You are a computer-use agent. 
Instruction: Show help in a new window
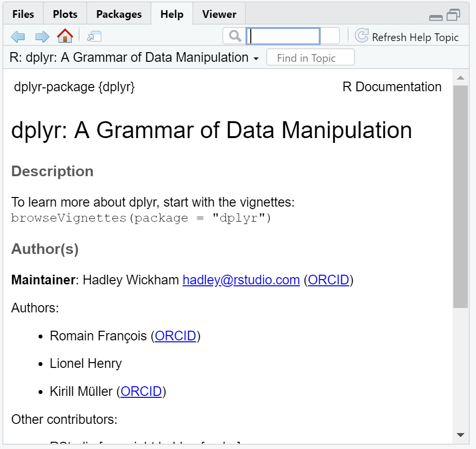click(x=94, y=37)
